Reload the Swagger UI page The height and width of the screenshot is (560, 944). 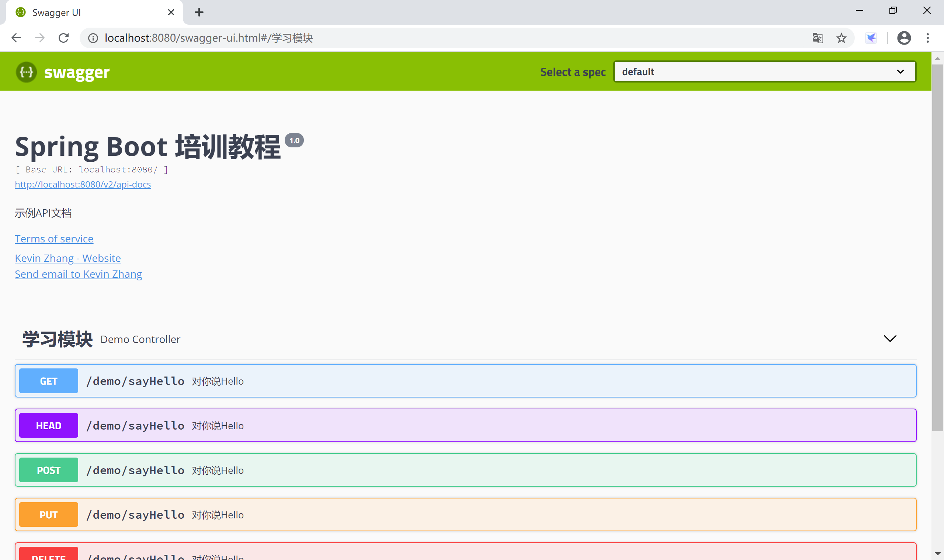pyautogui.click(x=63, y=38)
